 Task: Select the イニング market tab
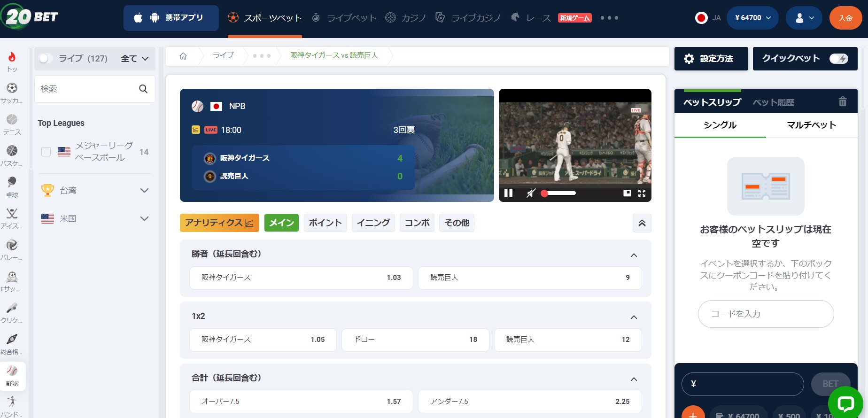(x=373, y=223)
